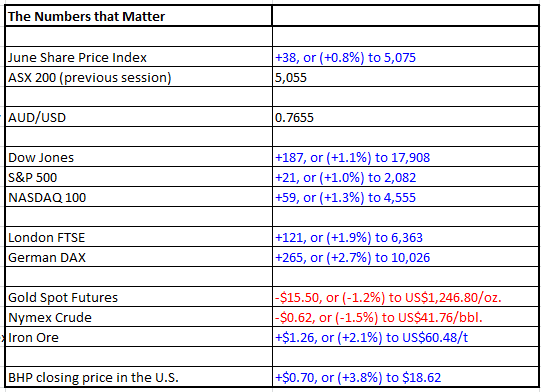The image size is (541, 392).
Task: Click the June Share Price Index cell
Action: point(139,57)
